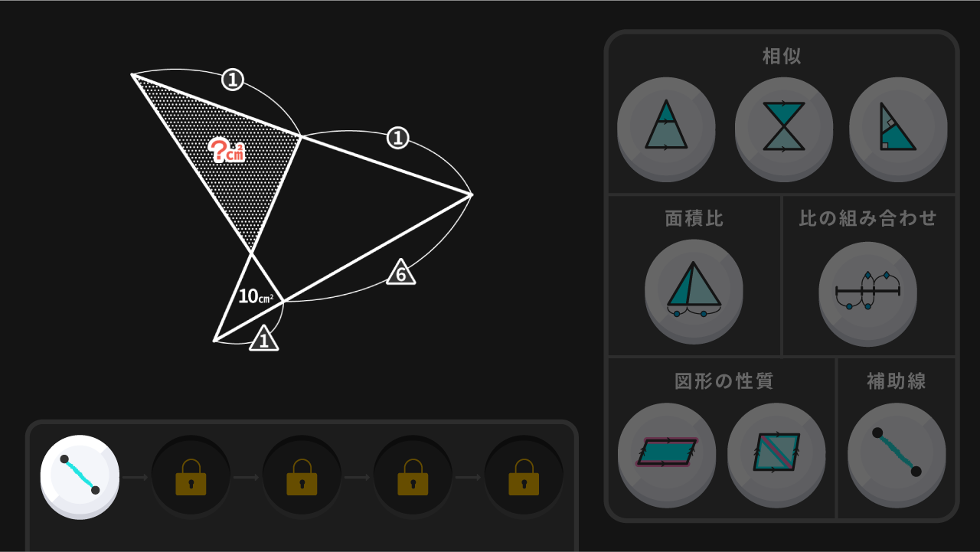Click the 相似 section heading
Viewport: 980px width, 552px height.
[x=782, y=56]
